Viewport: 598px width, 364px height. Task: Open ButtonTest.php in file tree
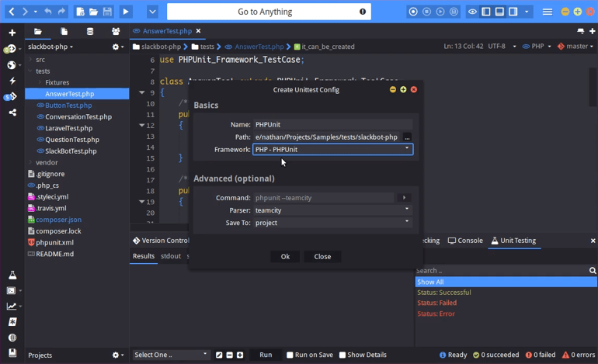68,106
